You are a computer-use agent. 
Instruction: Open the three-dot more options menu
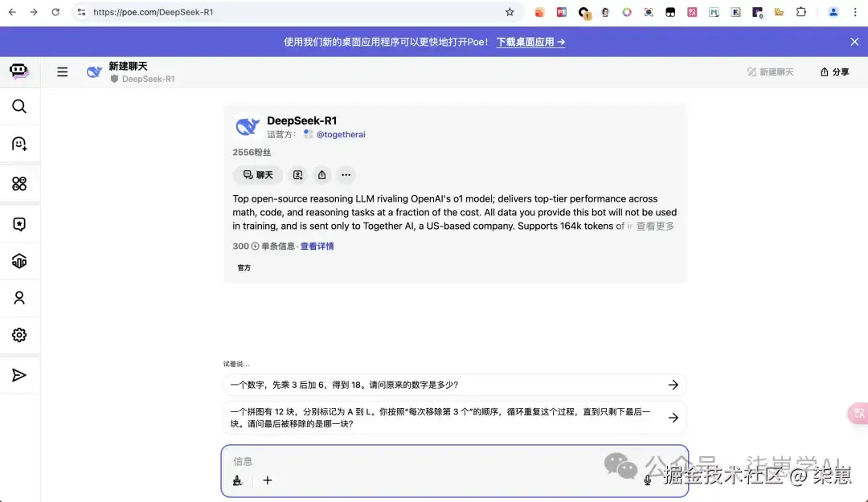click(x=346, y=175)
